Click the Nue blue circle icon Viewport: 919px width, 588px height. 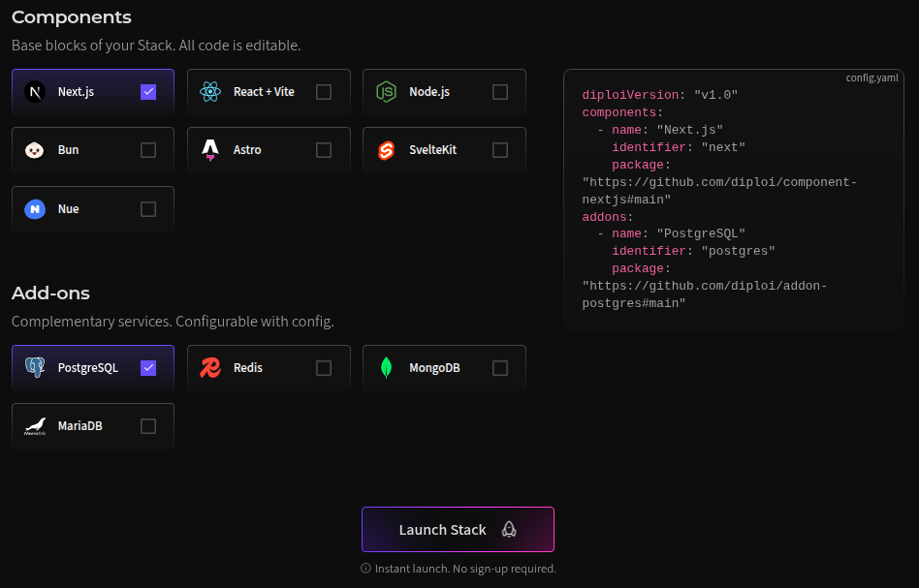pyautogui.click(x=35, y=209)
